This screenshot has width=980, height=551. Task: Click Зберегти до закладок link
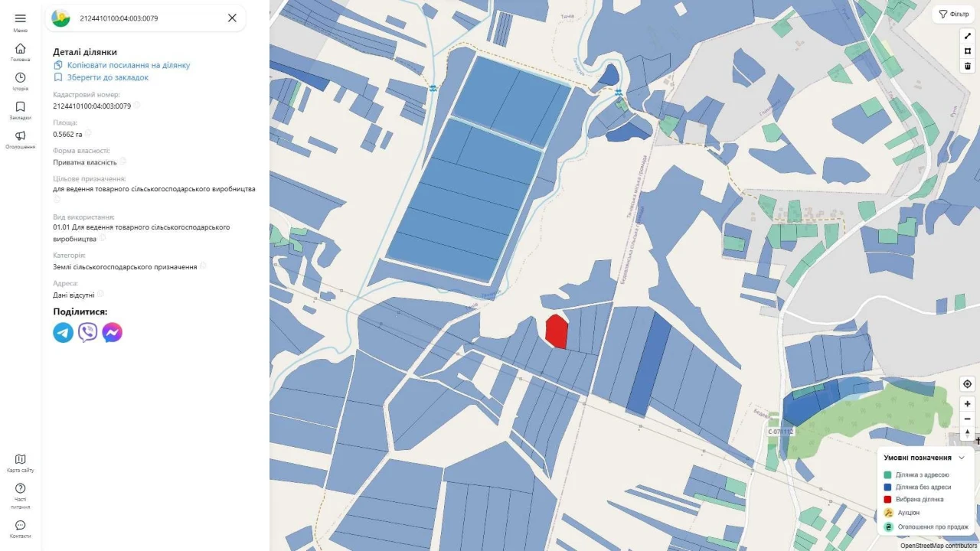[x=108, y=77]
